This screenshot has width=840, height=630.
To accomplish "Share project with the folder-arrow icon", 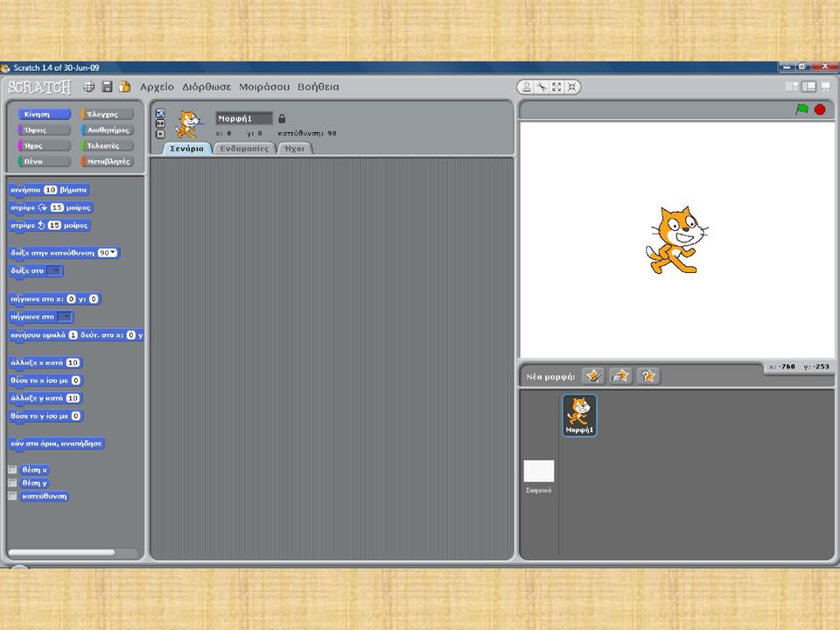I will click(125, 87).
